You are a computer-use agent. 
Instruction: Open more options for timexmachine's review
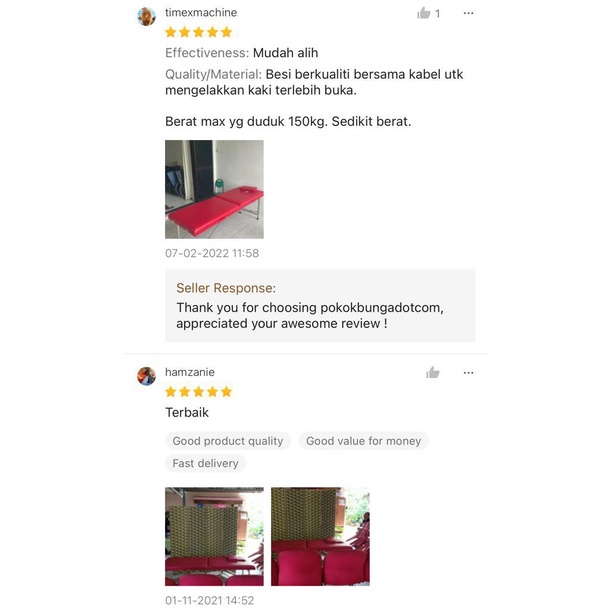(468, 13)
